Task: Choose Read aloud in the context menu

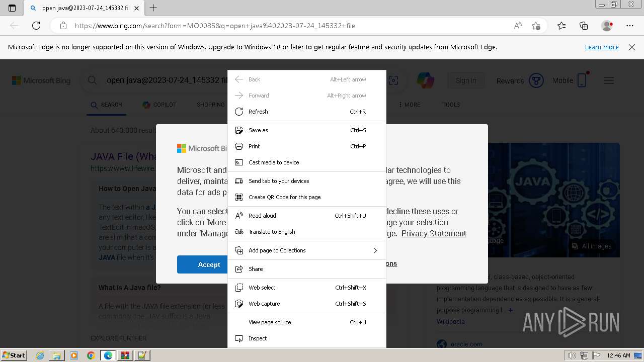Action: tap(307, 216)
